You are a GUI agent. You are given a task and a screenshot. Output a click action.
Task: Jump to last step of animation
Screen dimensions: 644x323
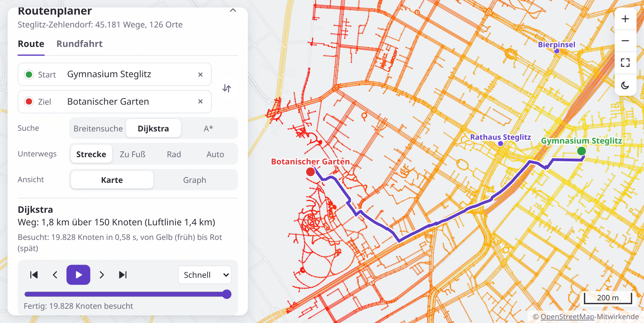[123, 275]
